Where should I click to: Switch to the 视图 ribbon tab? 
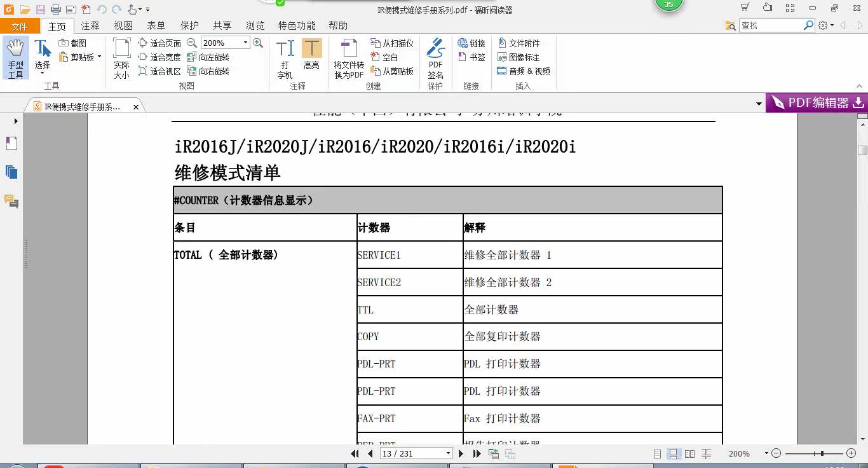click(x=123, y=26)
